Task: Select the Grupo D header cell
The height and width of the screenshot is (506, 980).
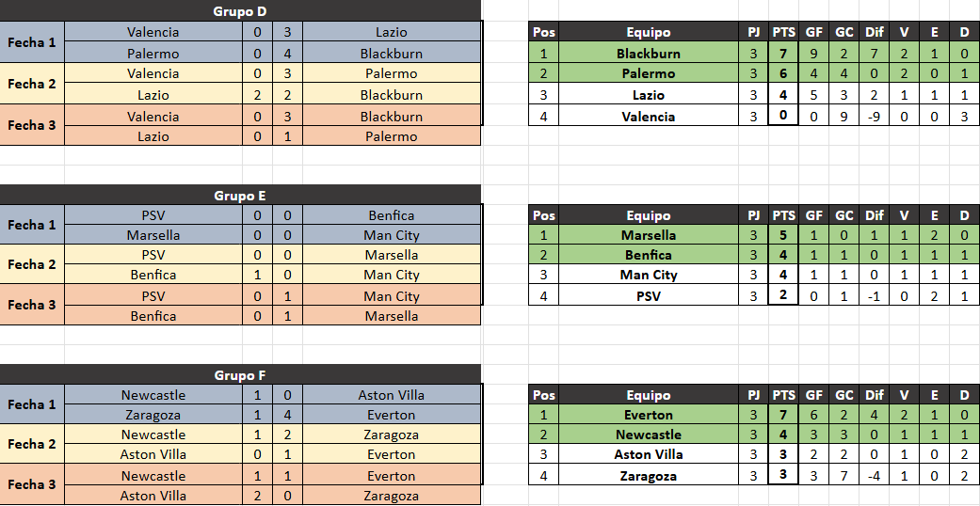Action: [240, 11]
